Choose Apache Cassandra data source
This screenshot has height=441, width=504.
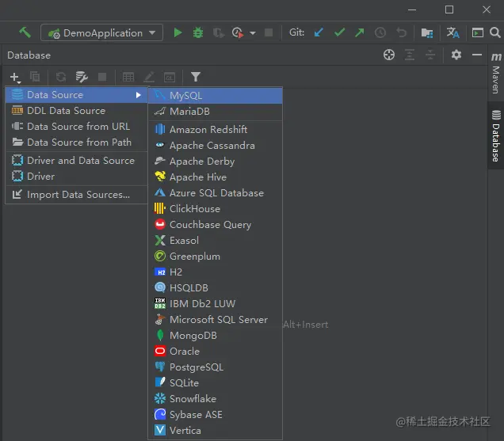[216, 146]
